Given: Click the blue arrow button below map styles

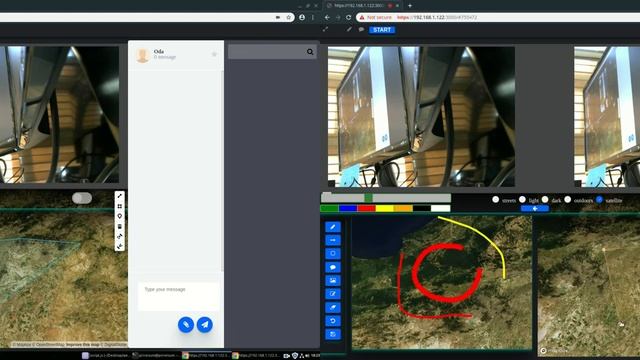Looking at the screenshot, I should tap(535, 209).
